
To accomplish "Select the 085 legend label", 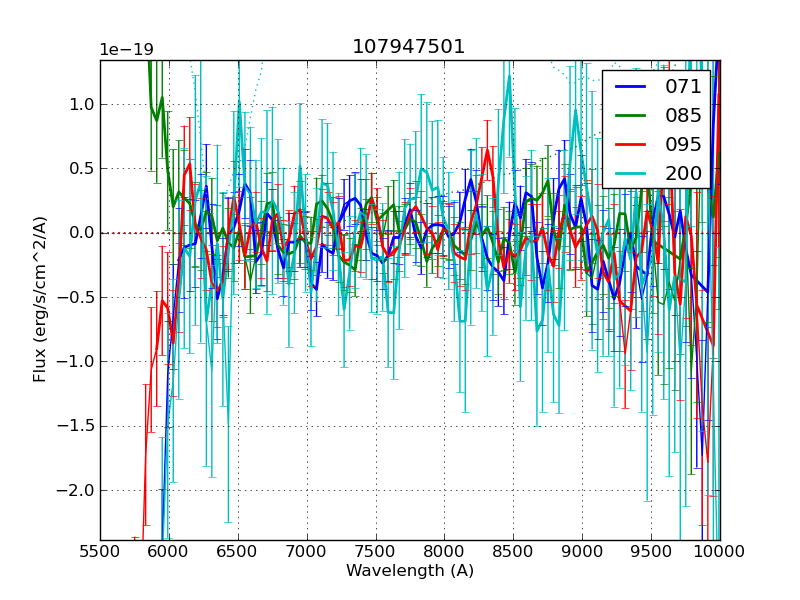I will click(x=683, y=116).
